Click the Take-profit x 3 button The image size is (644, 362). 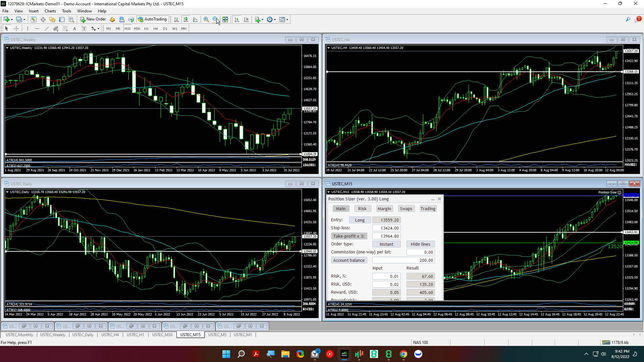tap(348, 236)
